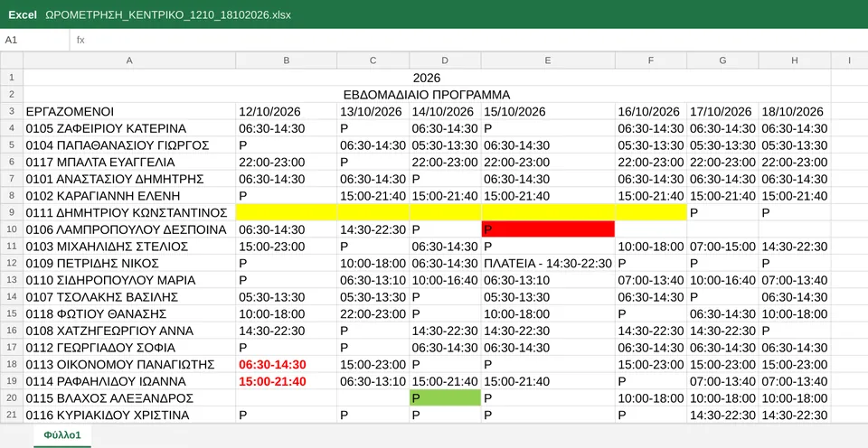Select the 14:30-22:30 cell in ΛΑΜΠΡΟΠΟΥΛΟΥ row
The height and width of the screenshot is (448, 868).
[x=373, y=229]
